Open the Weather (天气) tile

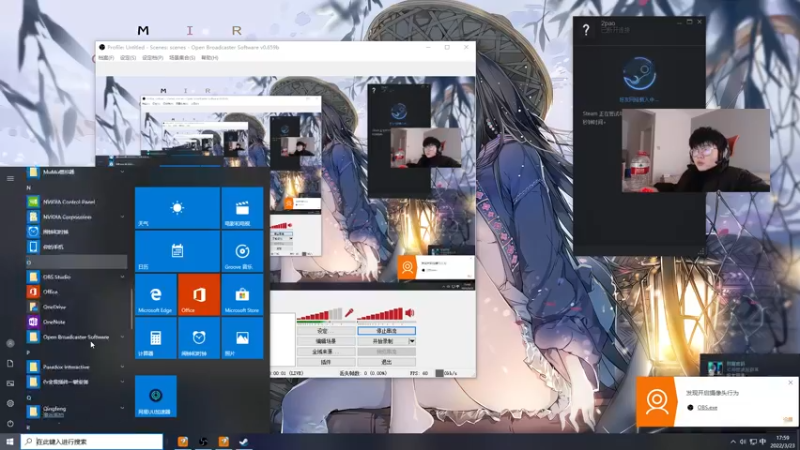tap(177, 208)
